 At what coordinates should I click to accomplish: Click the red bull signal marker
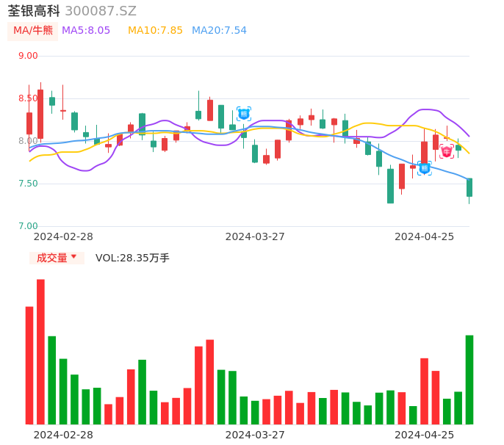[x=447, y=151]
